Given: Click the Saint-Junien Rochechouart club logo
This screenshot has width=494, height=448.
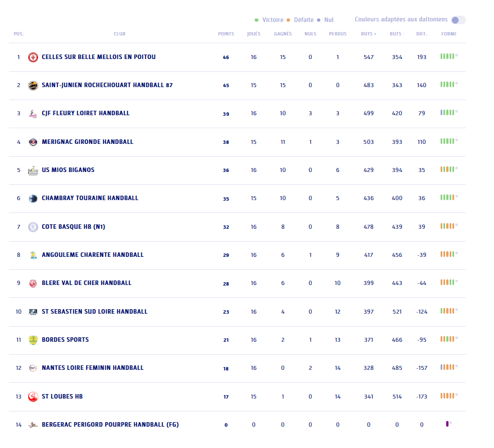Looking at the screenshot, I should click(x=33, y=85).
